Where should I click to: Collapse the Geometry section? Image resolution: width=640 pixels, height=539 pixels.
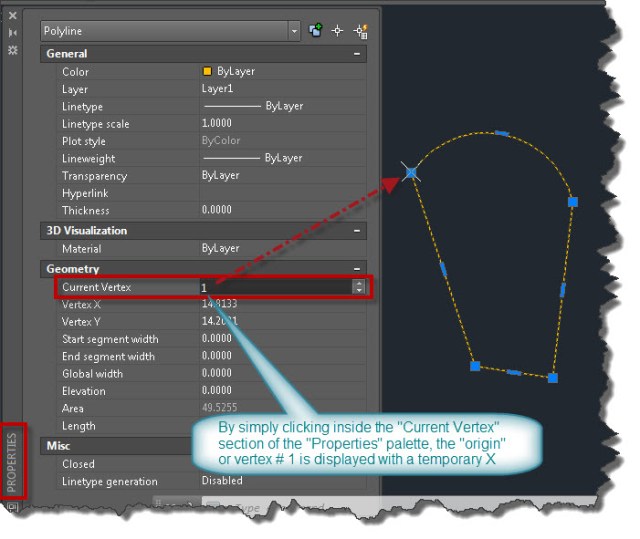[357, 269]
